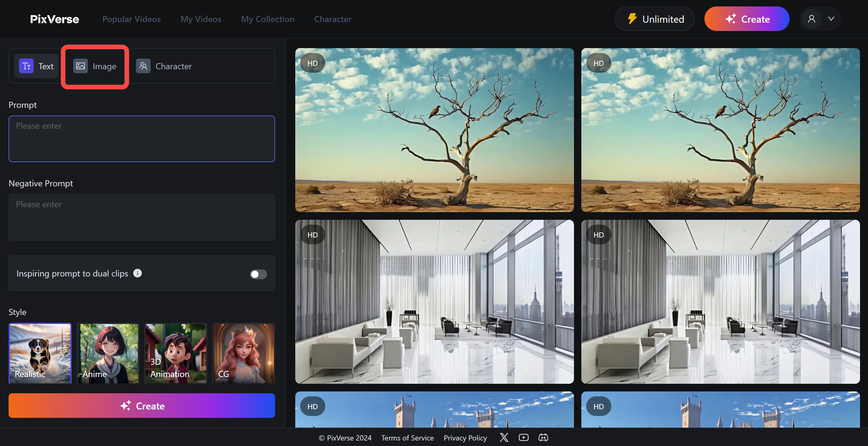868x446 pixels.
Task: Choose the 3D Animation style thumbnail
Action: coord(175,353)
